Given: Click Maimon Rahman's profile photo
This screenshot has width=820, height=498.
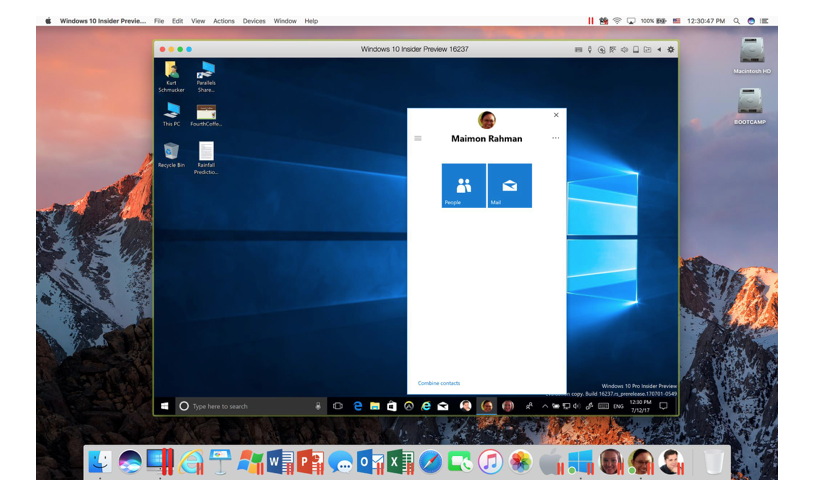Looking at the screenshot, I should [487, 120].
